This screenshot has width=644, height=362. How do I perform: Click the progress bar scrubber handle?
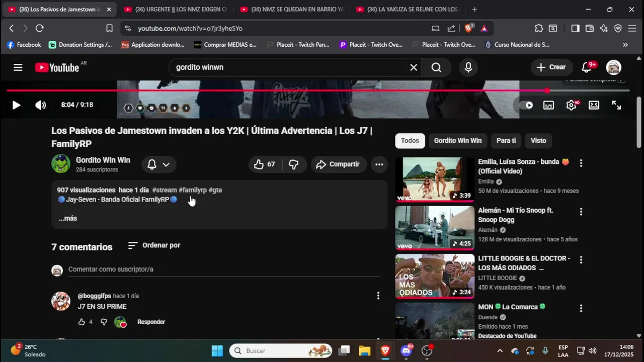point(547,90)
